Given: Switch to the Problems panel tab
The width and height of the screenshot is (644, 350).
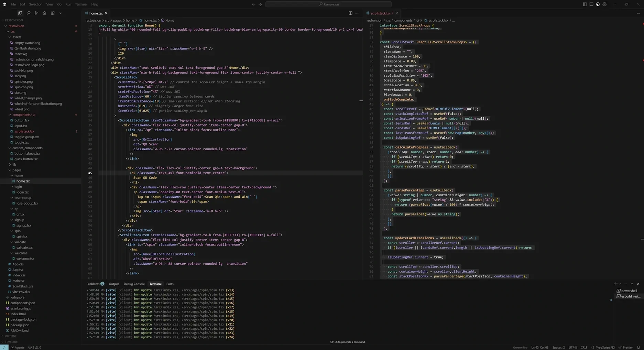Looking at the screenshot, I should click(x=93, y=284).
